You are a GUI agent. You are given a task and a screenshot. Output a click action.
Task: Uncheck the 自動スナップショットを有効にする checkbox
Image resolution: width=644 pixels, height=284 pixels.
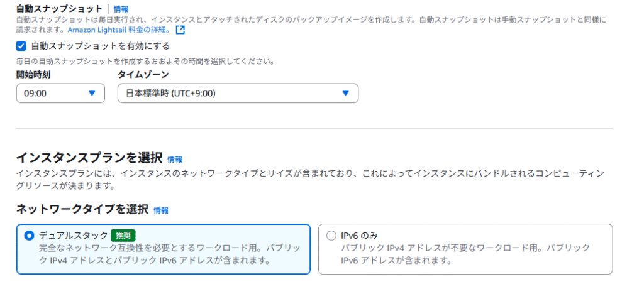coord(21,46)
